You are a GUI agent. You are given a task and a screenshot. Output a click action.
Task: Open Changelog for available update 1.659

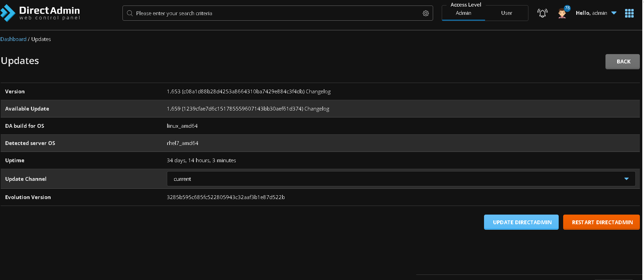317,109
